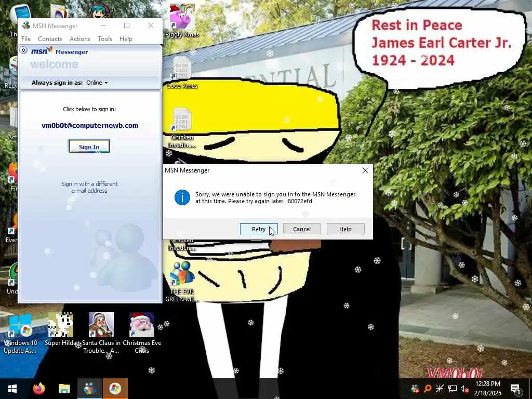Click the error code text 80072efd
This screenshot has width=532, height=399.
click(300, 201)
